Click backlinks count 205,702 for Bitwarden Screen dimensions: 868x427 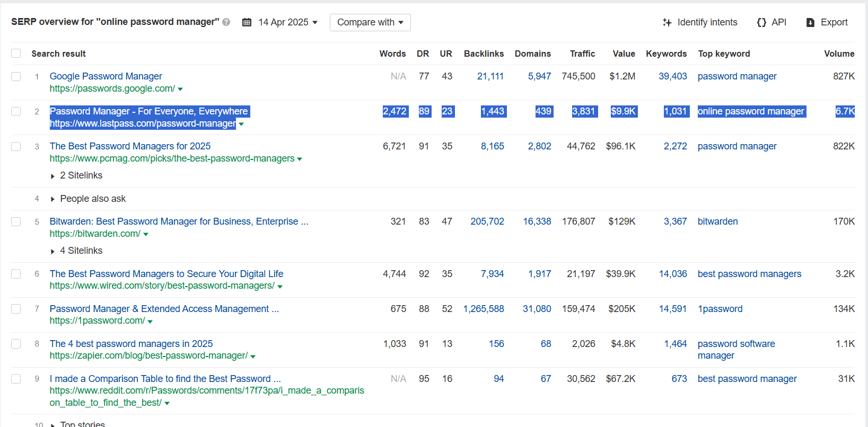[487, 221]
